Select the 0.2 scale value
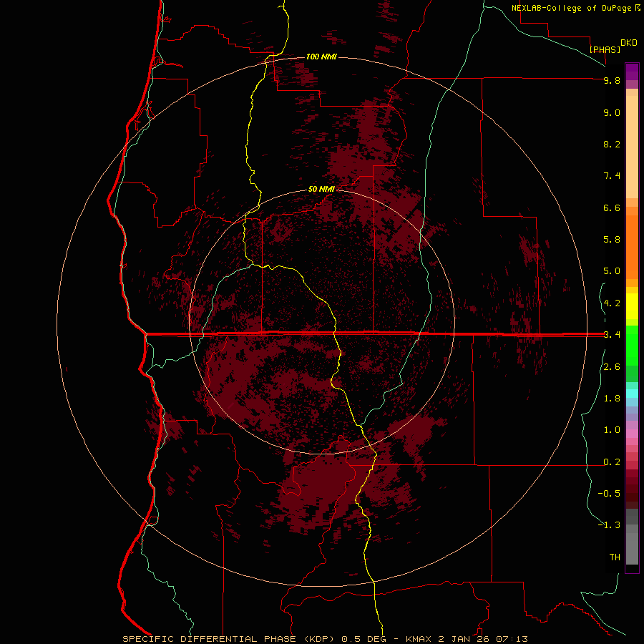This screenshot has width=644, height=644. pyautogui.click(x=612, y=462)
